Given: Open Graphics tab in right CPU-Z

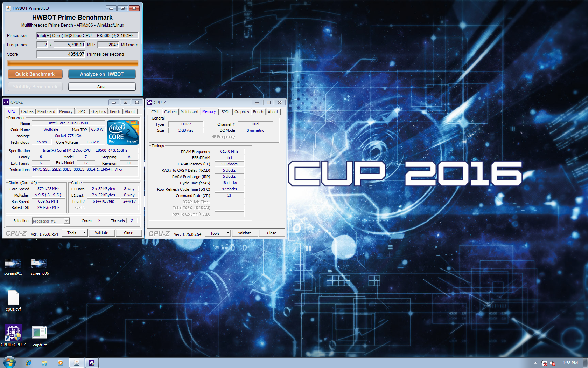Looking at the screenshot, I should click(241, 112).
